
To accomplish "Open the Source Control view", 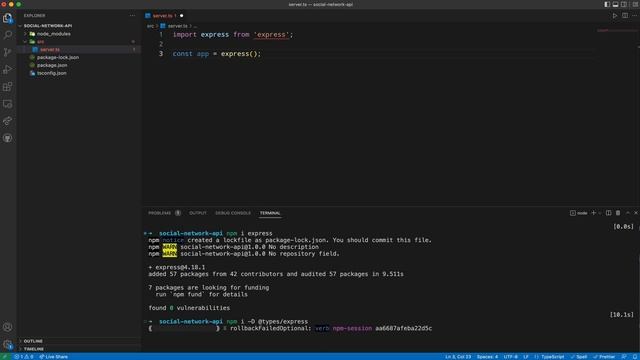I will [x=7, y=52].
